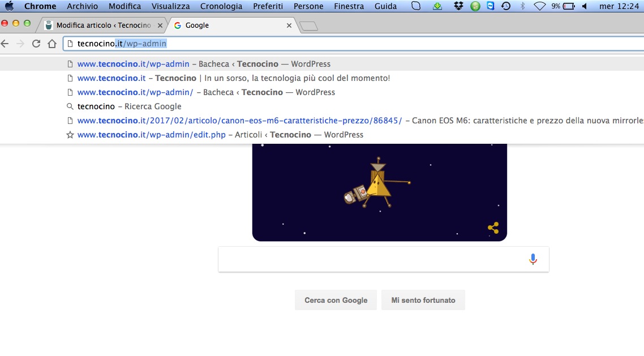Click the browser back arrow
This screenshot has width=644, height=356.
point(5,44)
